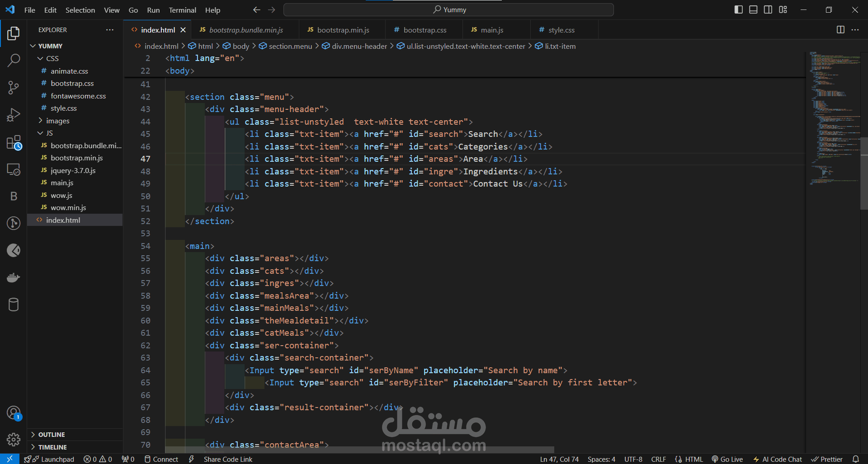Click the Yummy command center search box
Image resolution: width=868 pixels, height=464 pixels.
(448, 9)
